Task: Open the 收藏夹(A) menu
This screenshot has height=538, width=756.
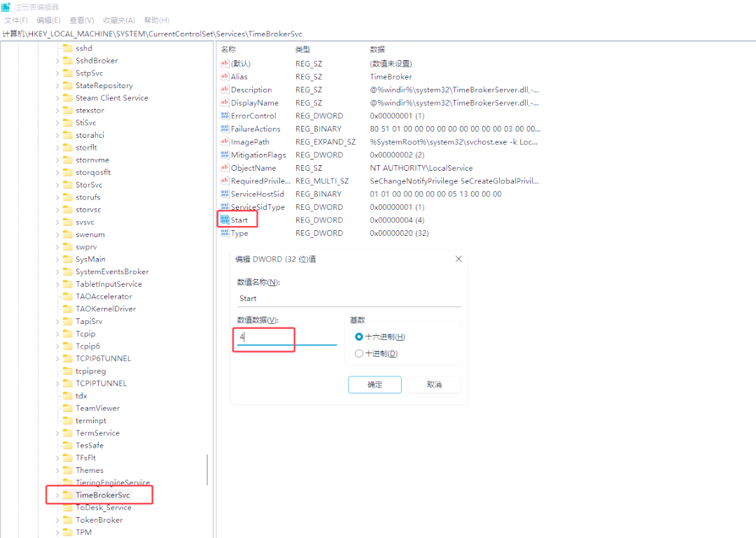Action: point(120,21)
